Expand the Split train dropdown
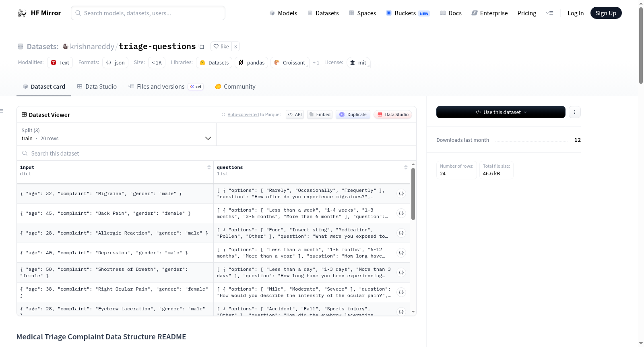 [x=116, y=134]
